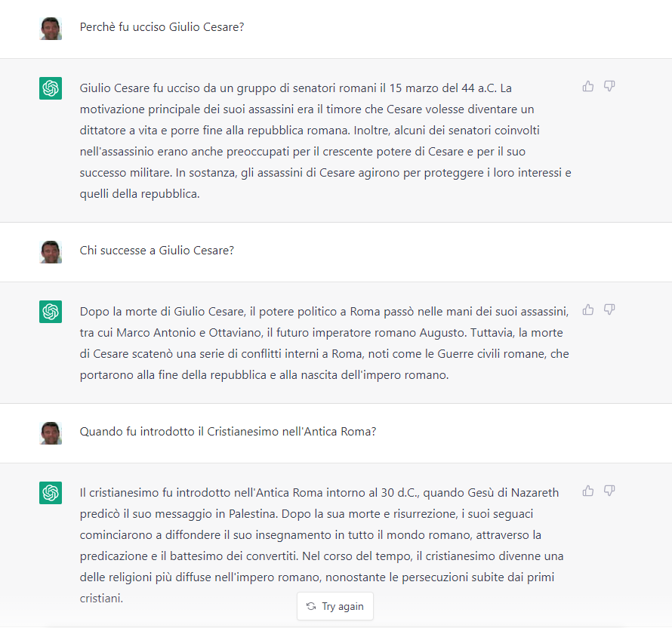Image resolution: width=672 pixels, height=628 pixels.
Task: Give thumbs up to the Cristianesimo answer
Action: (x=588, y=491)
